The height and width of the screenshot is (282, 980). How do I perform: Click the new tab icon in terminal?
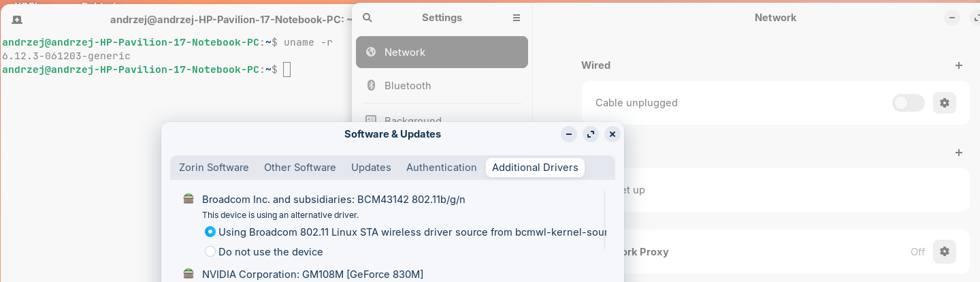pyautogui.click(x=17, y=20)
